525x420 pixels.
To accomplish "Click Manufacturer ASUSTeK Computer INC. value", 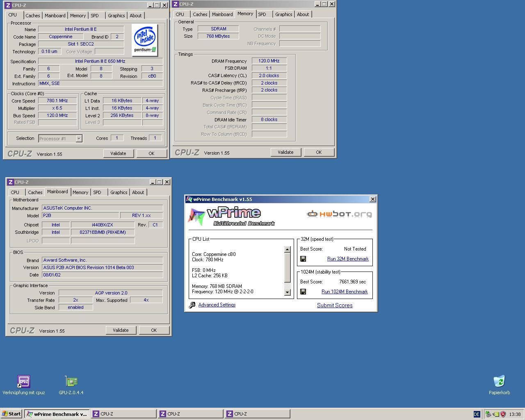I will click(103, 208).
